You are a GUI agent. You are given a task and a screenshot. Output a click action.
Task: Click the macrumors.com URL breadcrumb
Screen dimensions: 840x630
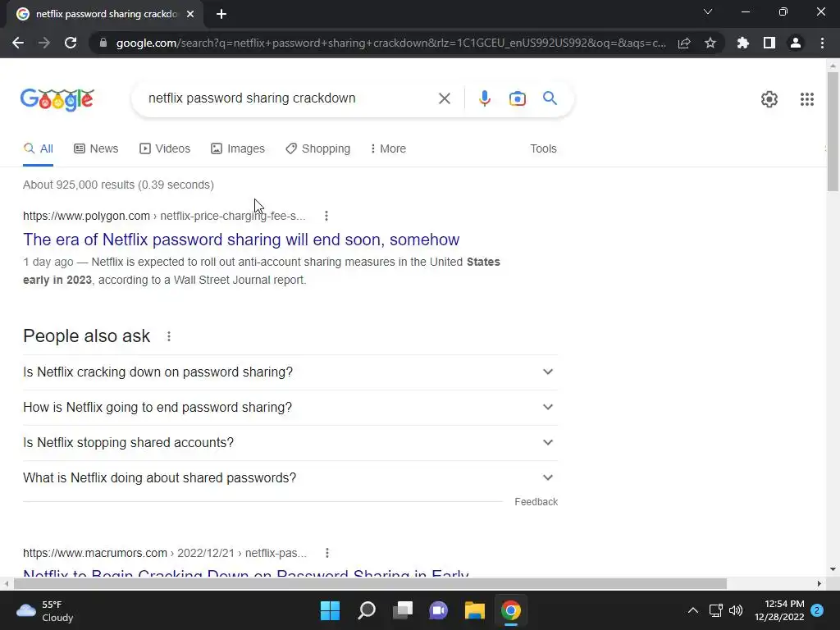[164, 553]
